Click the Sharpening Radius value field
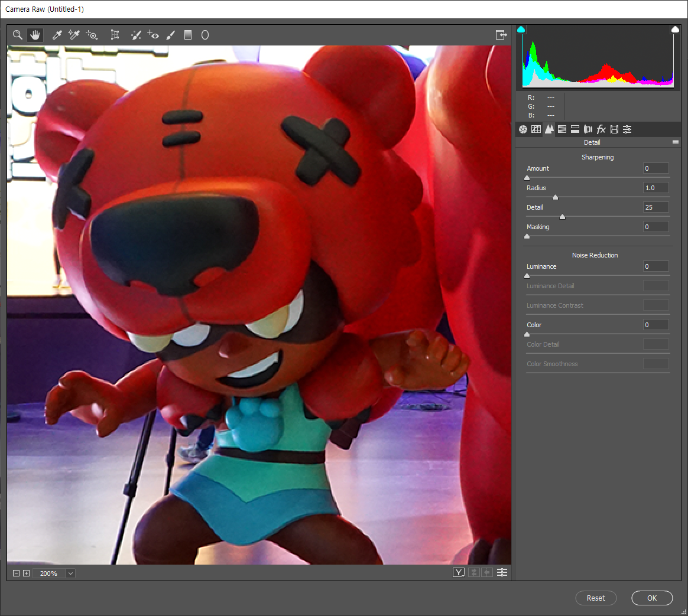This screenshot has height=616, width=688. coord(656,188)
